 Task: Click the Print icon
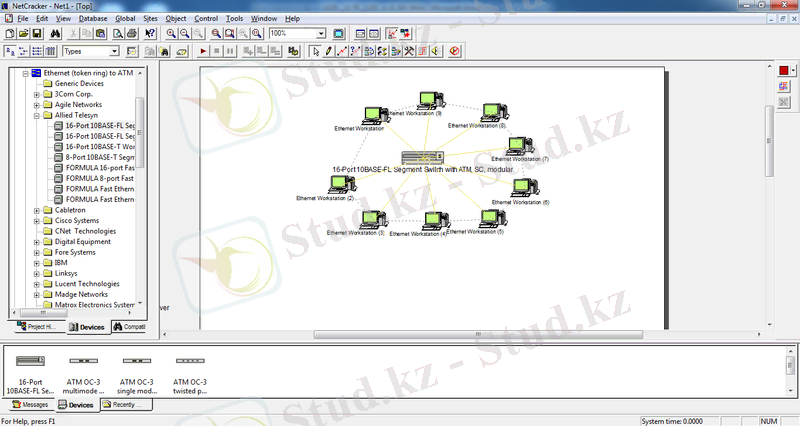(132, 34)
